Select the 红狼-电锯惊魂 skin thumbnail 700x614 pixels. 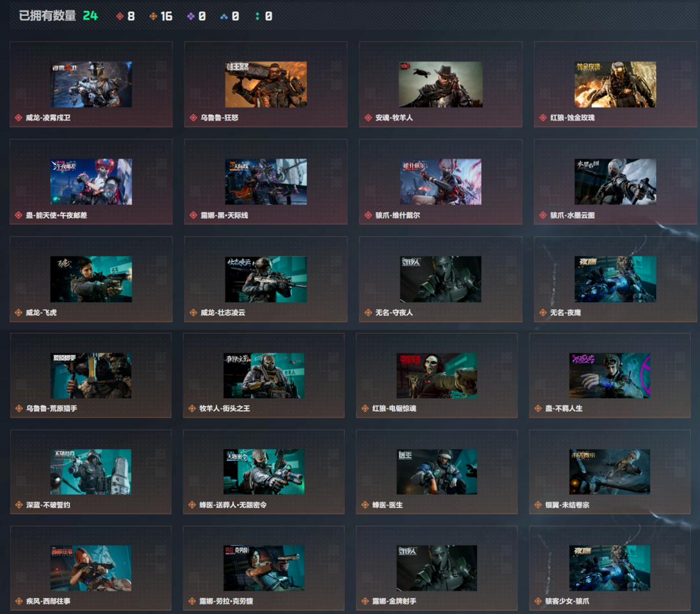click(x=437, y=376)
